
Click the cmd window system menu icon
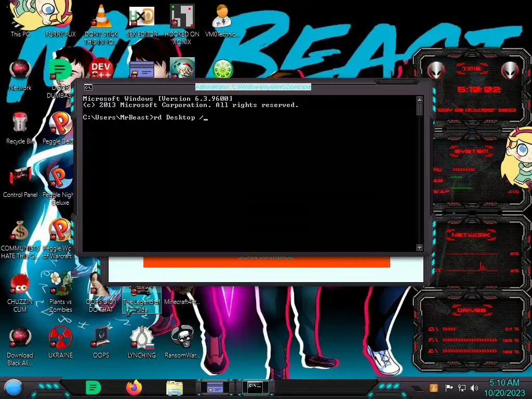pos(88,87)
